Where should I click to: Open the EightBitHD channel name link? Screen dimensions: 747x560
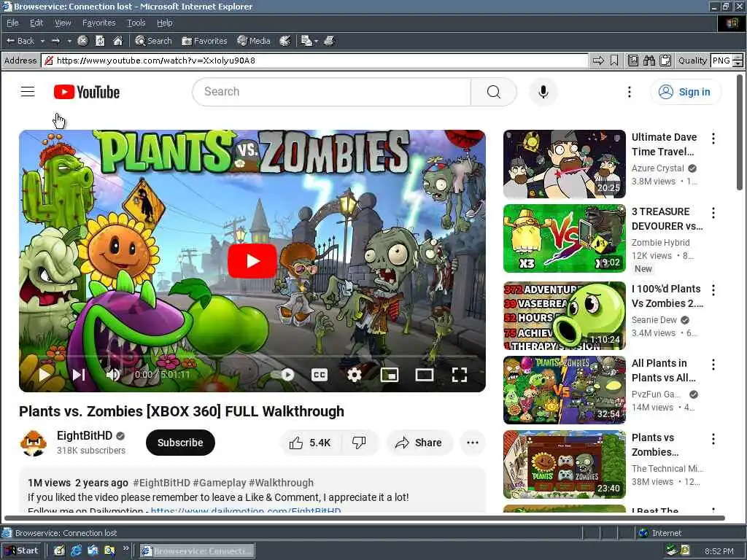pos(85,436)
